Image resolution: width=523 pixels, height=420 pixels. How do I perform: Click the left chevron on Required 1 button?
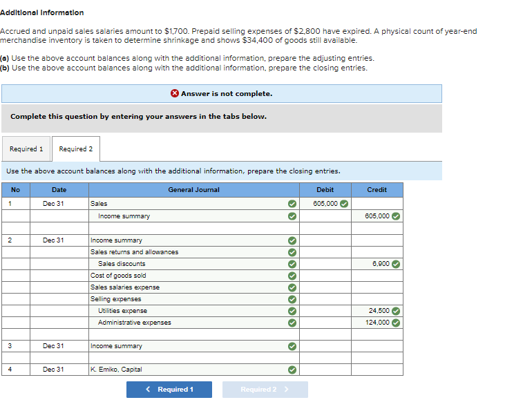149,389
